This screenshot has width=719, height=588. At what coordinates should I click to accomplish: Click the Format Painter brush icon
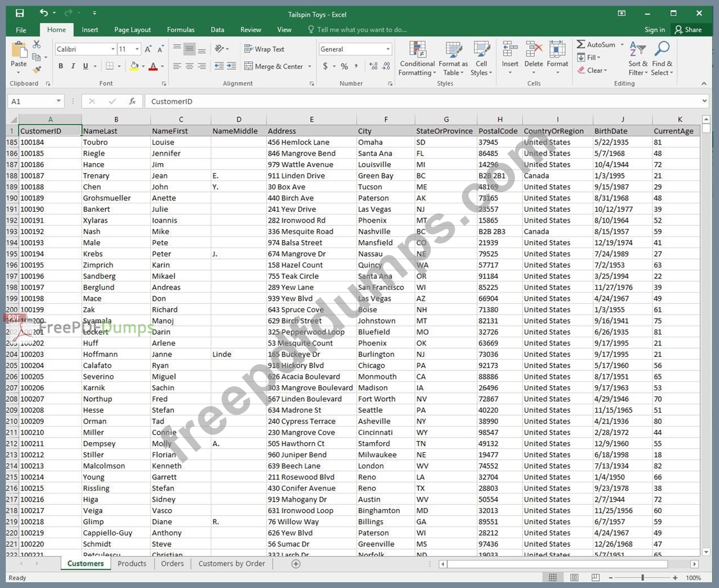tap(36, 70)
